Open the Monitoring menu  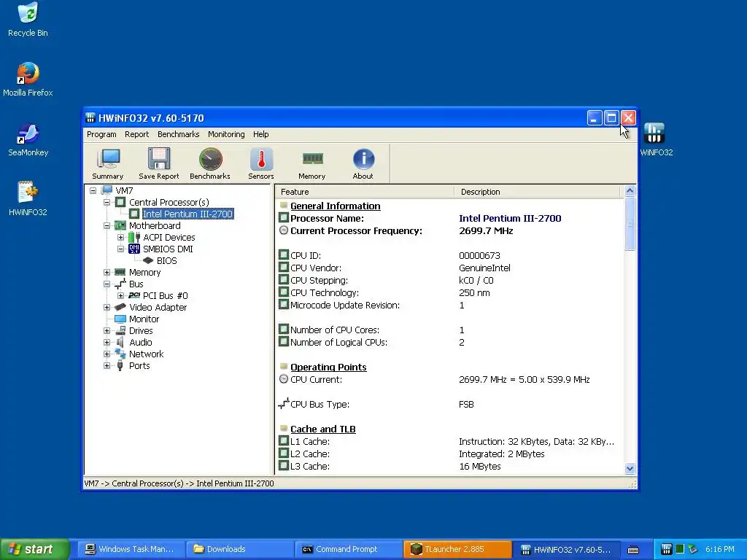coord(226,134)
